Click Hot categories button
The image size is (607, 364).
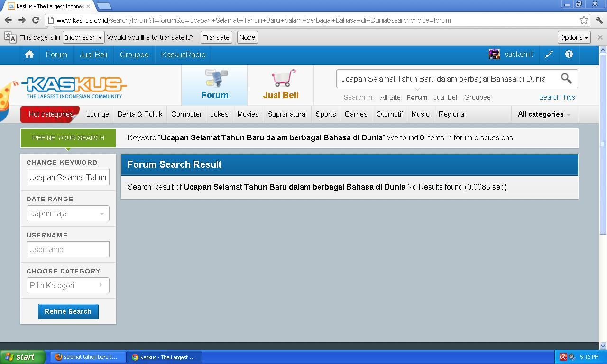[x=51, y=114]
